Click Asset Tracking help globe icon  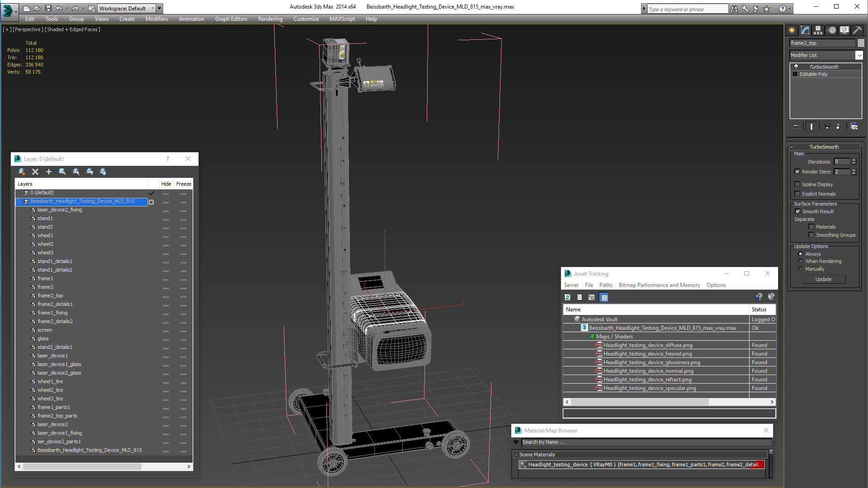[759, 297]
